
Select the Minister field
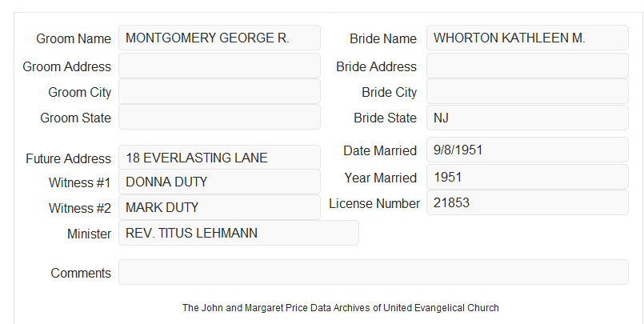pos(238,233)
